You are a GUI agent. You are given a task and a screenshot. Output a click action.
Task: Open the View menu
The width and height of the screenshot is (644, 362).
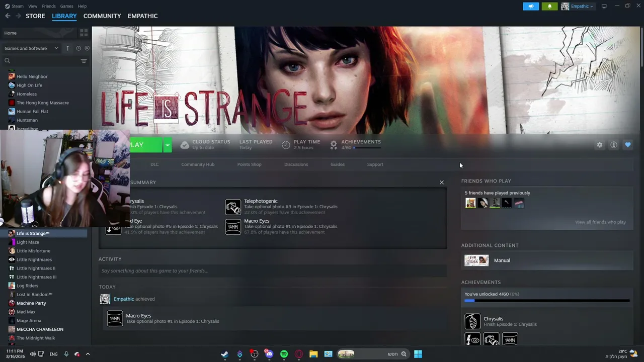pos(33,6)
